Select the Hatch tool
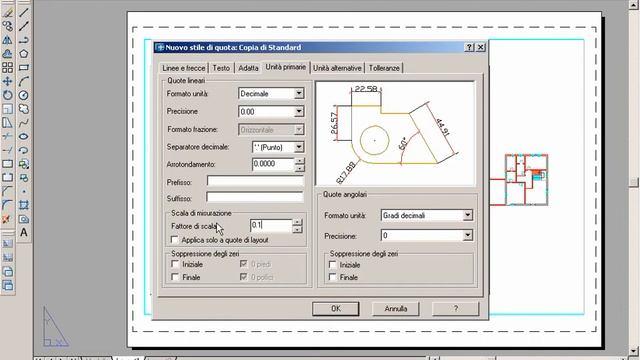 (x=24, y=205)
